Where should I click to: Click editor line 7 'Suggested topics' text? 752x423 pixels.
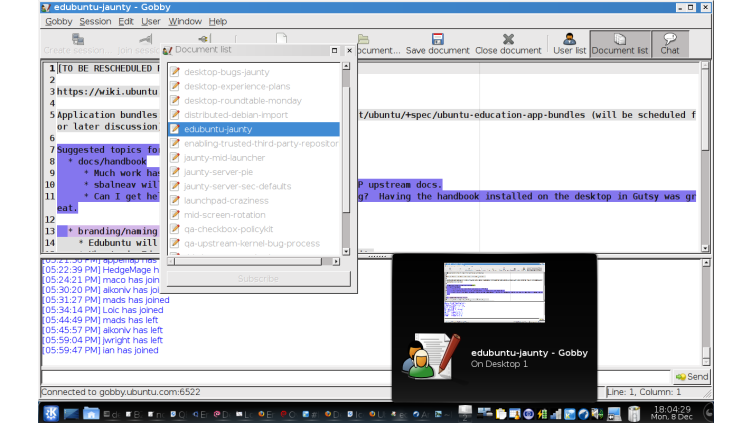pyautogui.click(x=108, y=150)
